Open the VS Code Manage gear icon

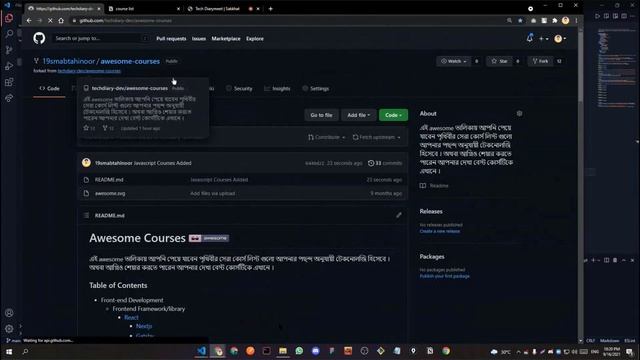click(9, 329)
